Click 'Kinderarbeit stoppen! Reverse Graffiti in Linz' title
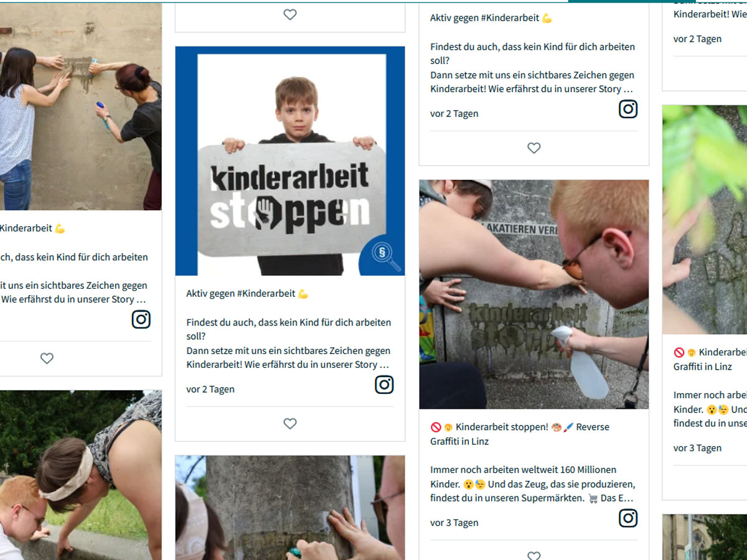Screen dimensions: 747x560 [x=520, y=434]
